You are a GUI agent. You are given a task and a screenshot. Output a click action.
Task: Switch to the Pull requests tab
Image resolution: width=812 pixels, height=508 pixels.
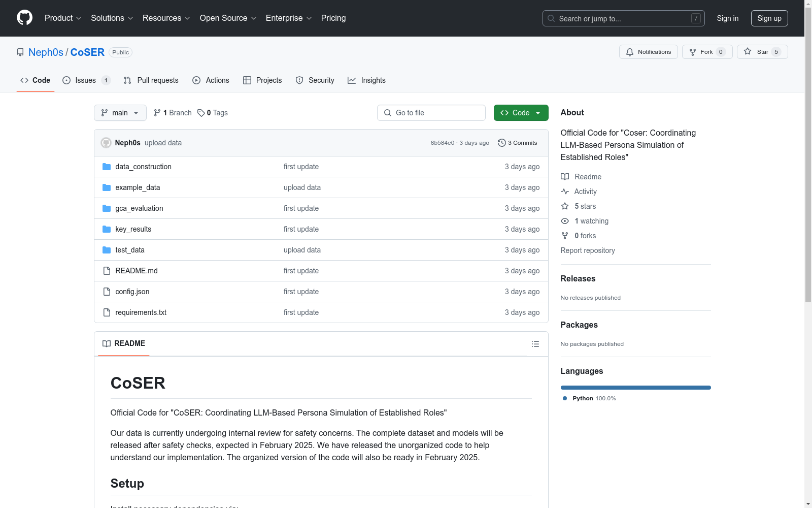151,80
